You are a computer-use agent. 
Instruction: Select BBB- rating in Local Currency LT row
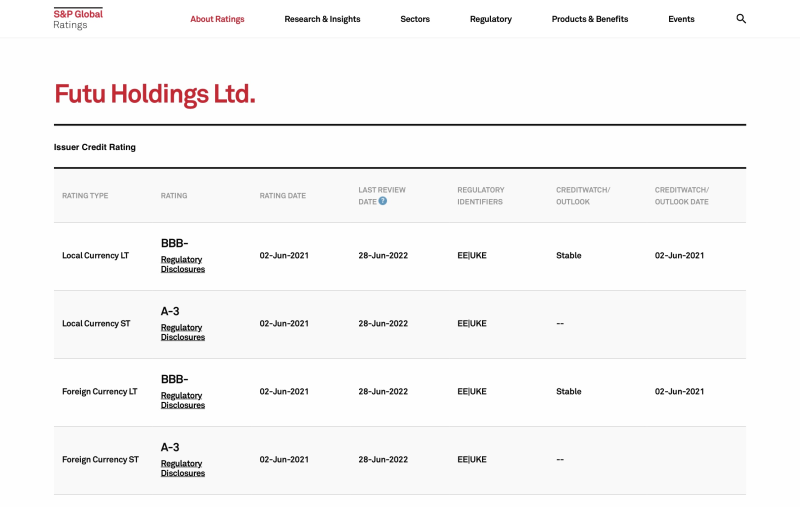174,243
